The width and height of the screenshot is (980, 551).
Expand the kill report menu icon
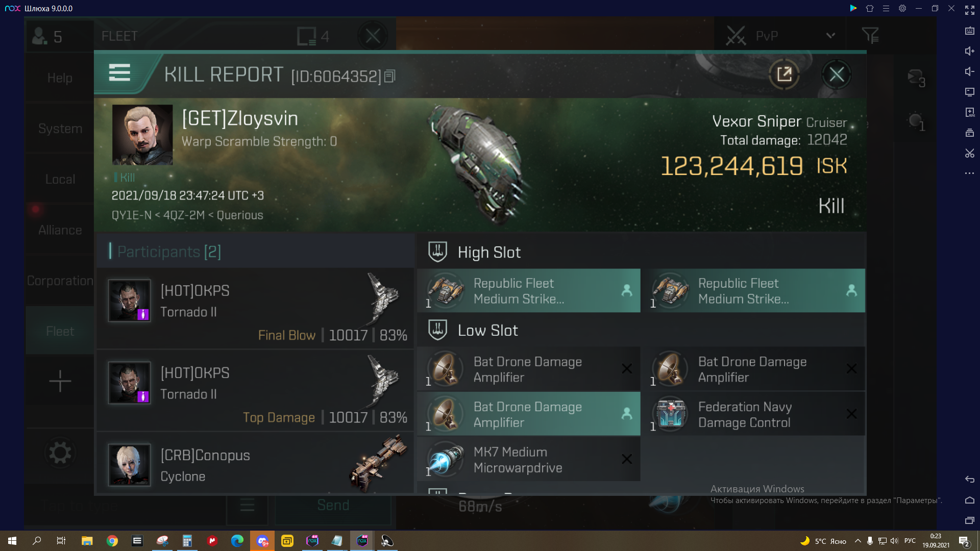tap(120, 73)
